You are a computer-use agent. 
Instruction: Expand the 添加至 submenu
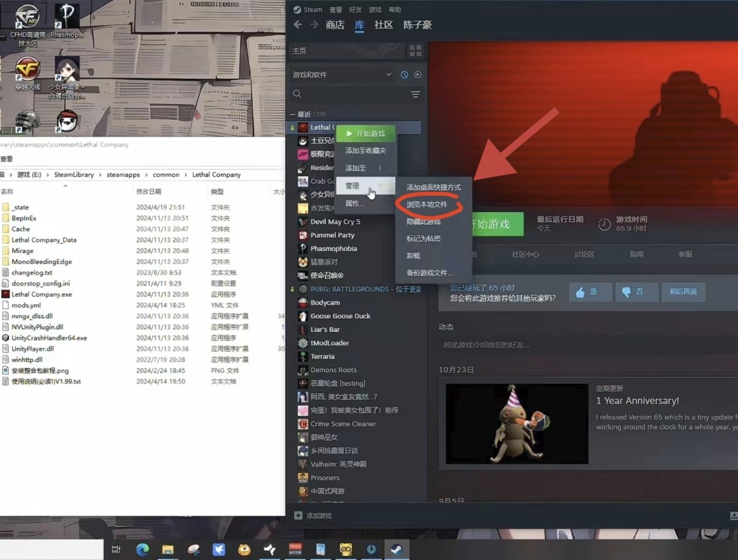364,168
